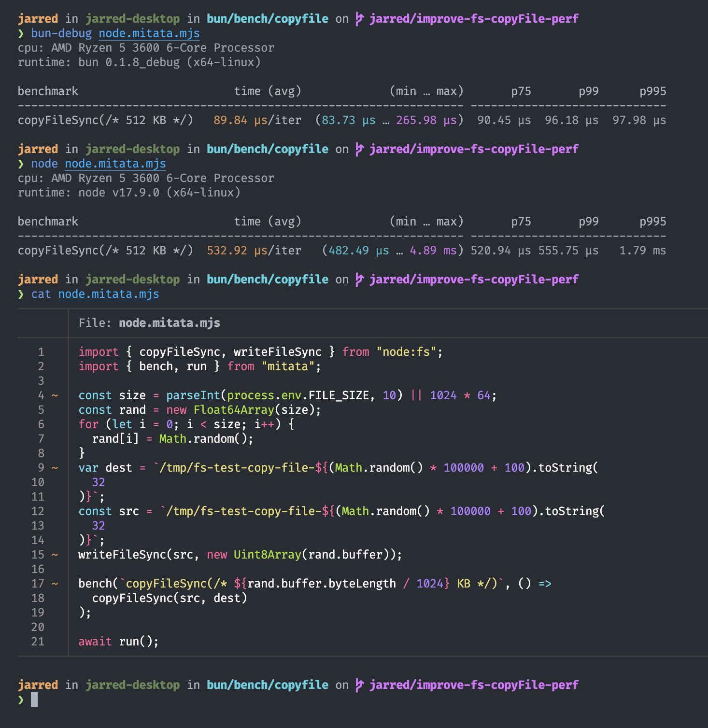Screen dimensions: 708x728
Task: Click the branch icon above the cat command
Action: point(359,280)
